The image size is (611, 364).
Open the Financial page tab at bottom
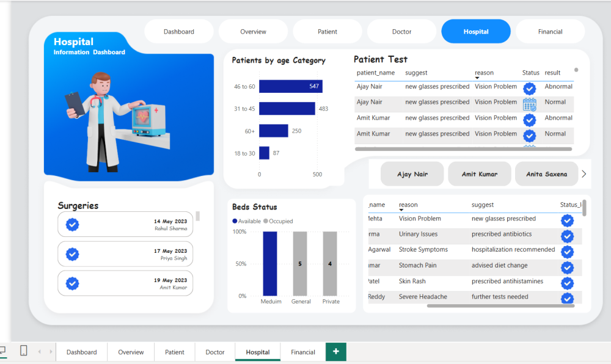point(303,352)
